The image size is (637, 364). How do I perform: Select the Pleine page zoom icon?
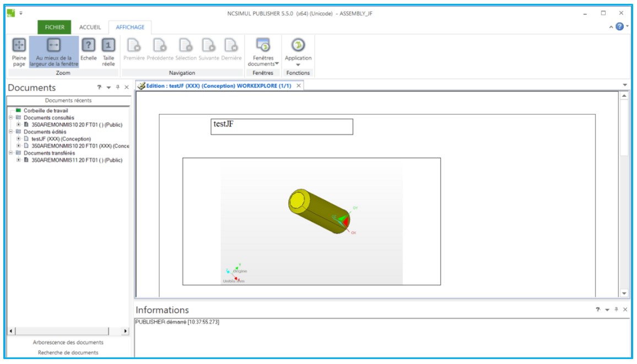pyautogui.click(x=19, y=52)
